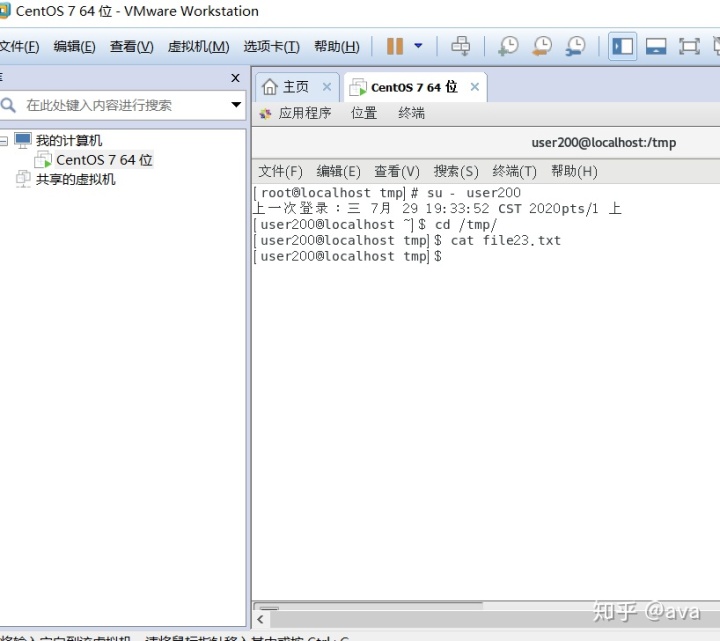Click the last login 上一次登录 line

pyautogui.click(x=437, y=208)
